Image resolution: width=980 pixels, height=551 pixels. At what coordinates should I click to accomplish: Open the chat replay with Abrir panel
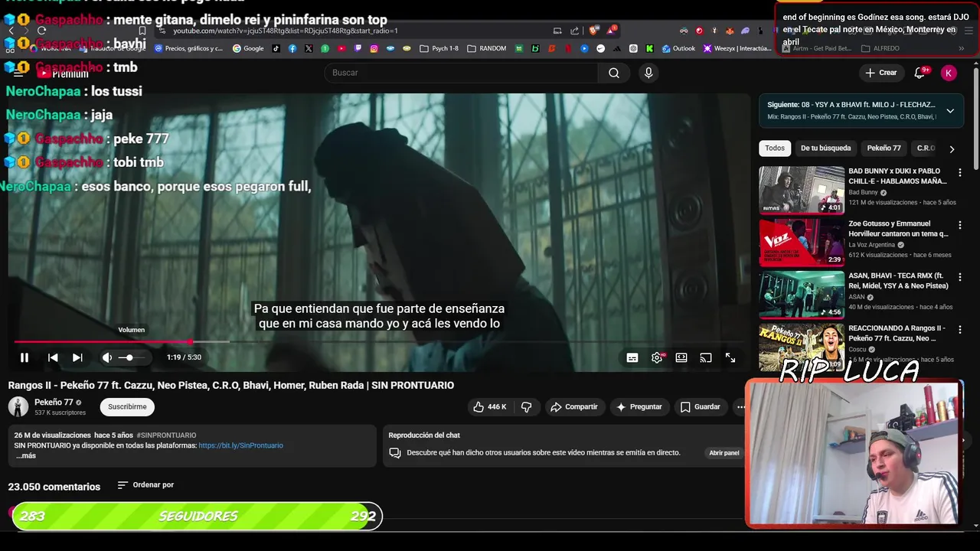pos(724,453)
